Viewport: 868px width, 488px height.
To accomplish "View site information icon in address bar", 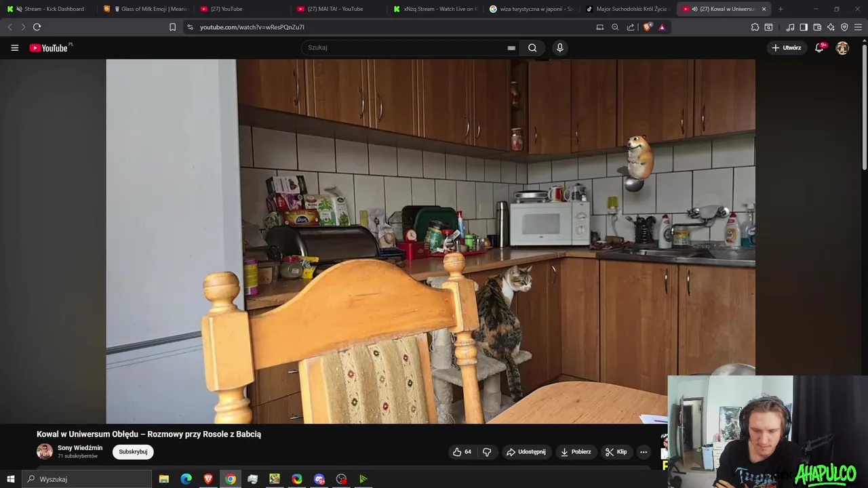I will [190, 27].
